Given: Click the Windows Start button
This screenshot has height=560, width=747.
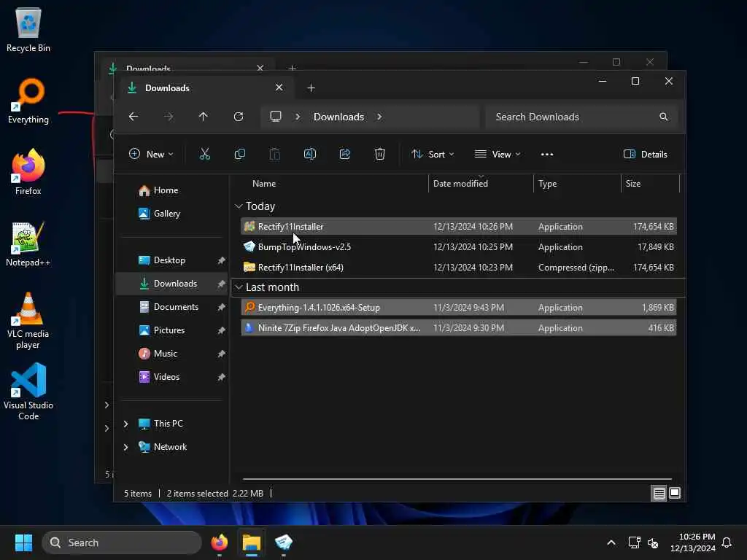Looking at the screenshot, I should point(23,542).
